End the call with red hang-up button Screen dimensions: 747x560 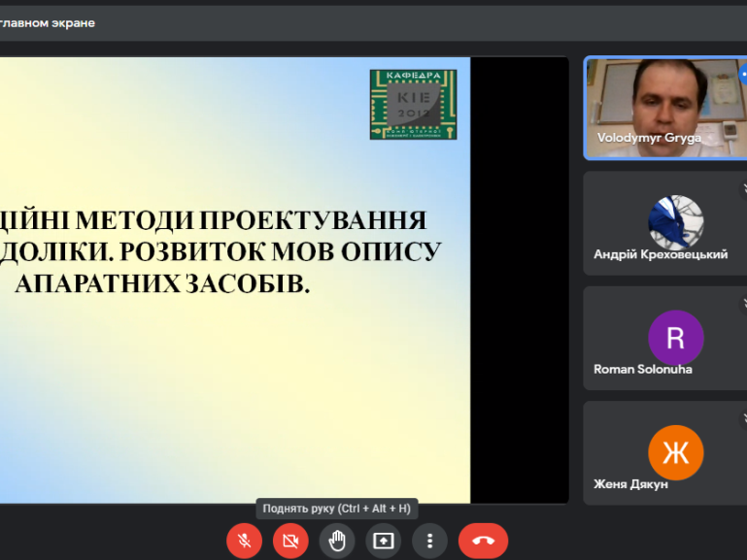[x=483, y=541]
